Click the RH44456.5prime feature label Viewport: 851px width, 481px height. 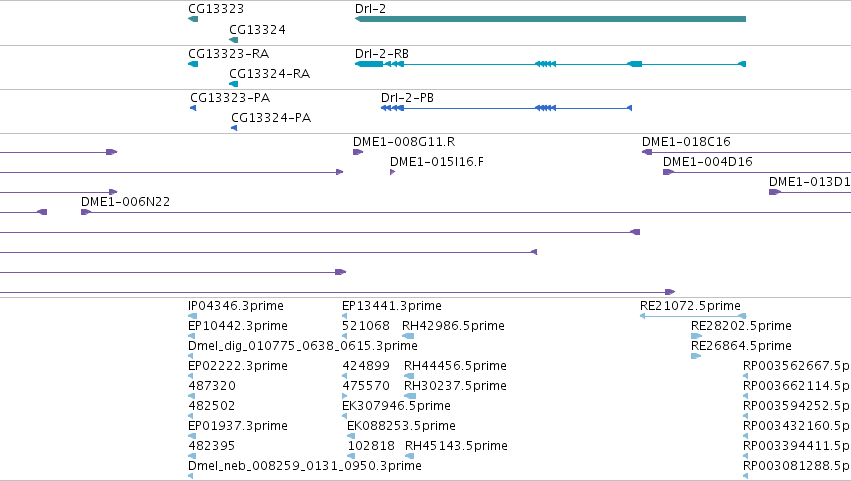pyautogui.click(x=455, y=366)
